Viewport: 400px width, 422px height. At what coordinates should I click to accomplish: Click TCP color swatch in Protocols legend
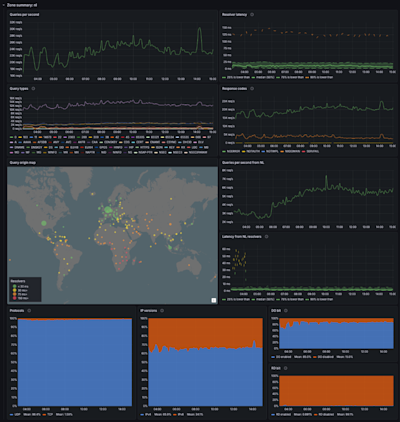[x=45, y=415]
